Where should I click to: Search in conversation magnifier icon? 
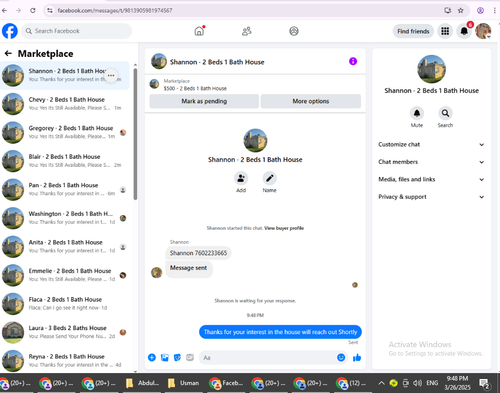[445, 113]
